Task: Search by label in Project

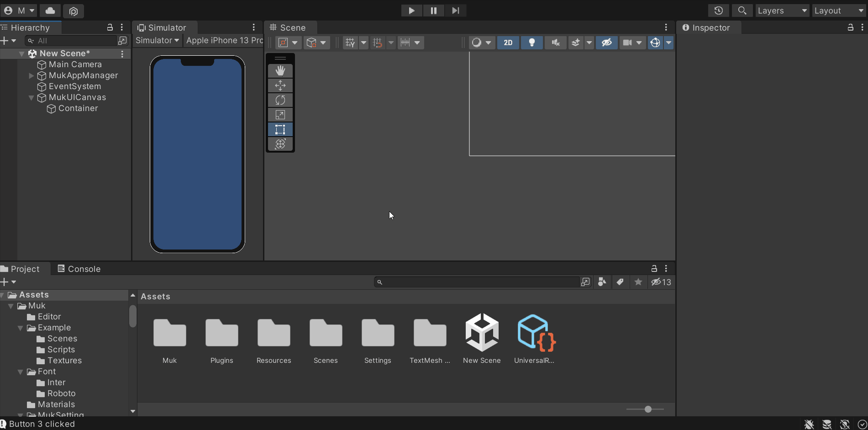Action: pos(620,282)
